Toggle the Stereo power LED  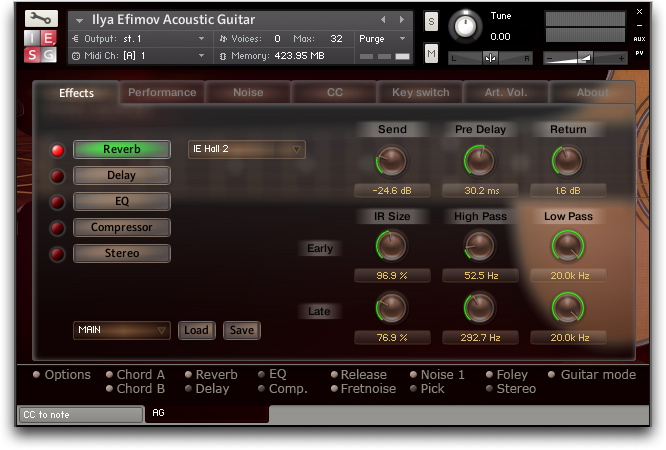pyautogui.click(x=58, y=254)
